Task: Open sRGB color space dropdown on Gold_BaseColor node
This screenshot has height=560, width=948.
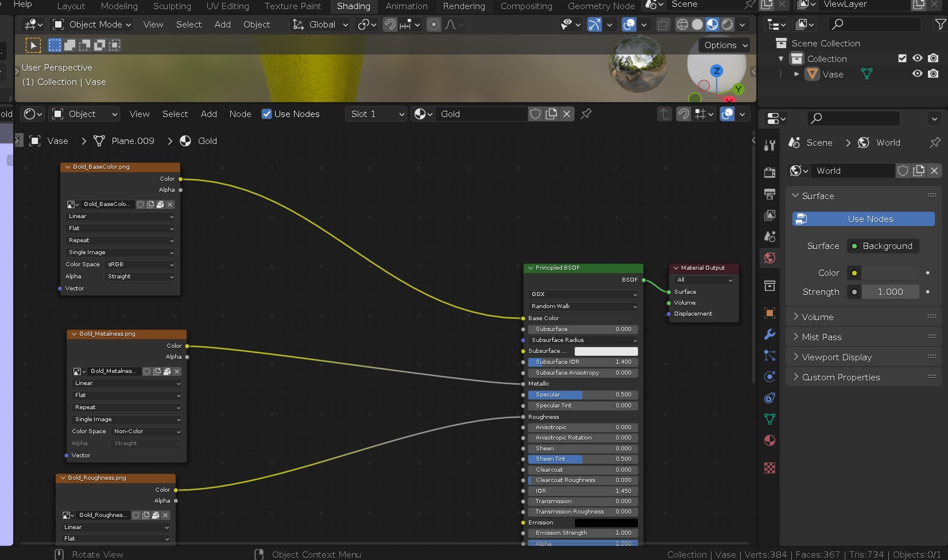Action: pos(140,265)
